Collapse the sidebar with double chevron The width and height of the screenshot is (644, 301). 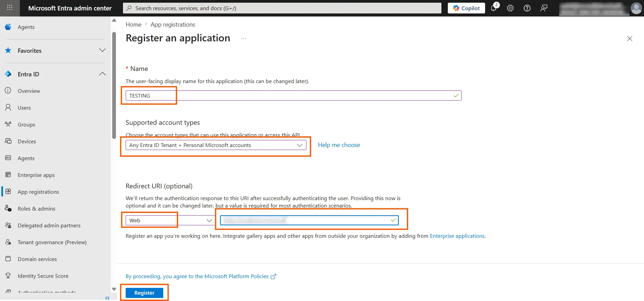click(x=107, y=298)
